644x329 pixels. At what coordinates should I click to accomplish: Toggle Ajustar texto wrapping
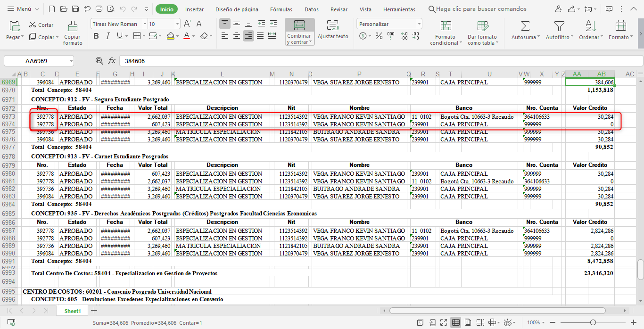coord(333,26)
